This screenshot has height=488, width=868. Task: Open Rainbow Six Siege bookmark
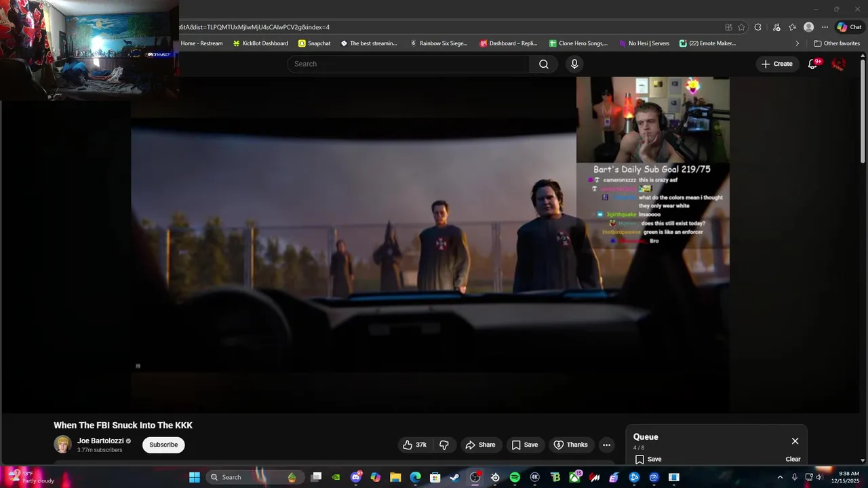point(439,43)
